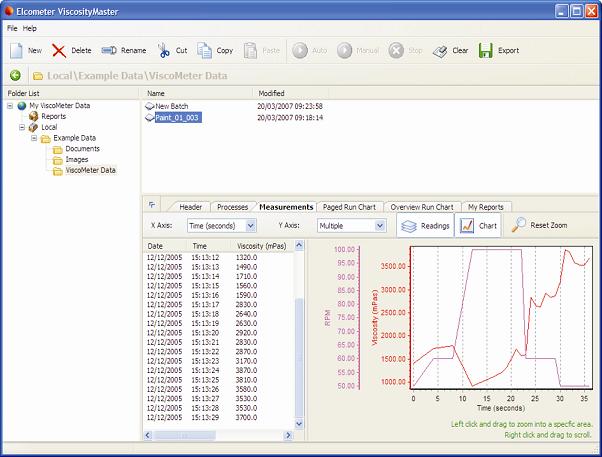Click the green Export save icon
The height and width of the screenshot is (457, 602).
point(486,50)
